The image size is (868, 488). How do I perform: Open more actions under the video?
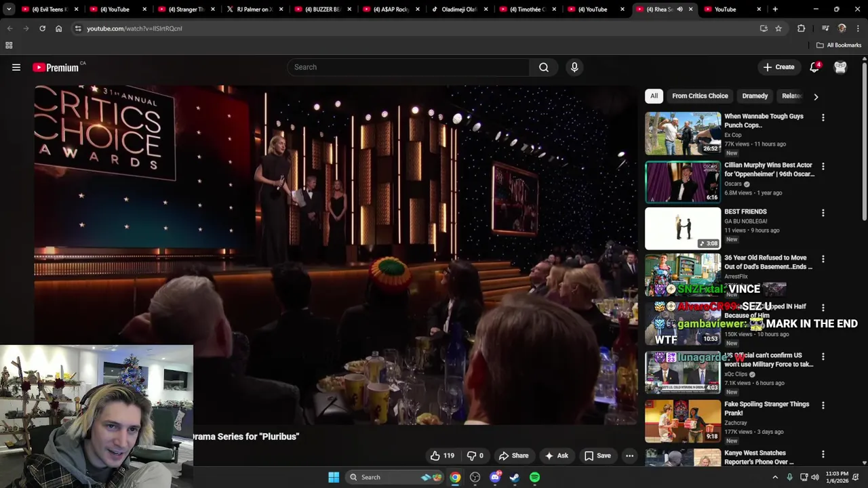click(x=629, y=455)
